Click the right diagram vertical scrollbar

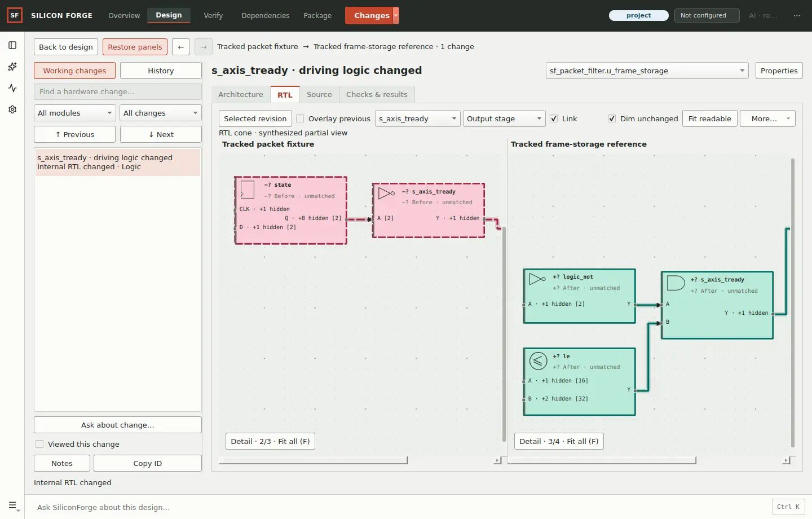[x=793, y=303]
